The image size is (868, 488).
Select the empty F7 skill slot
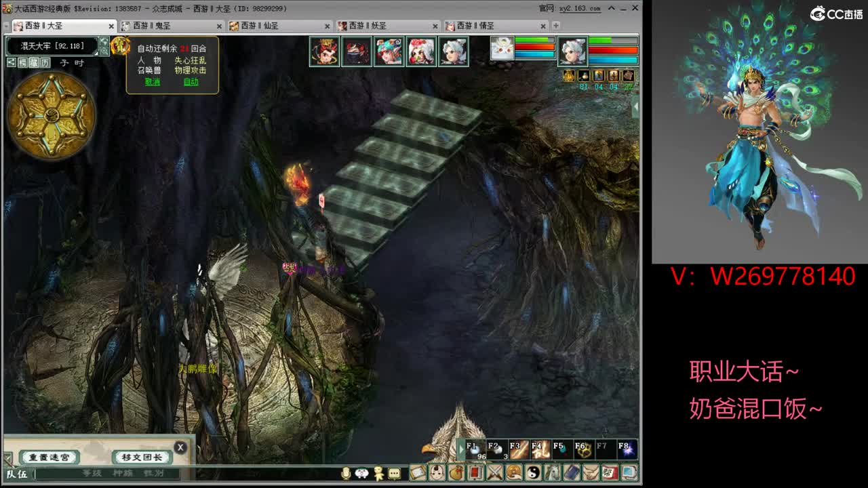point(606,449)
